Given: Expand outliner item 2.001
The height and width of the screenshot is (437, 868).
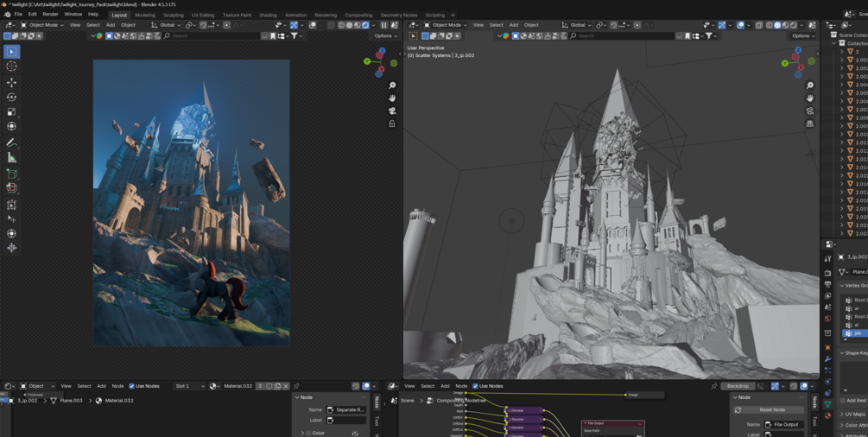Looking at the screenshot, I should (842, 60).
